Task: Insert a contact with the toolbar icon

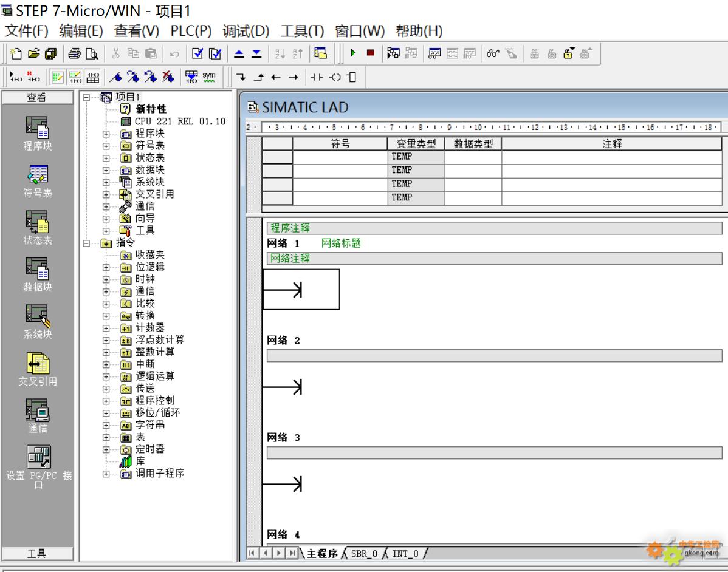Action: click(317, 77)
